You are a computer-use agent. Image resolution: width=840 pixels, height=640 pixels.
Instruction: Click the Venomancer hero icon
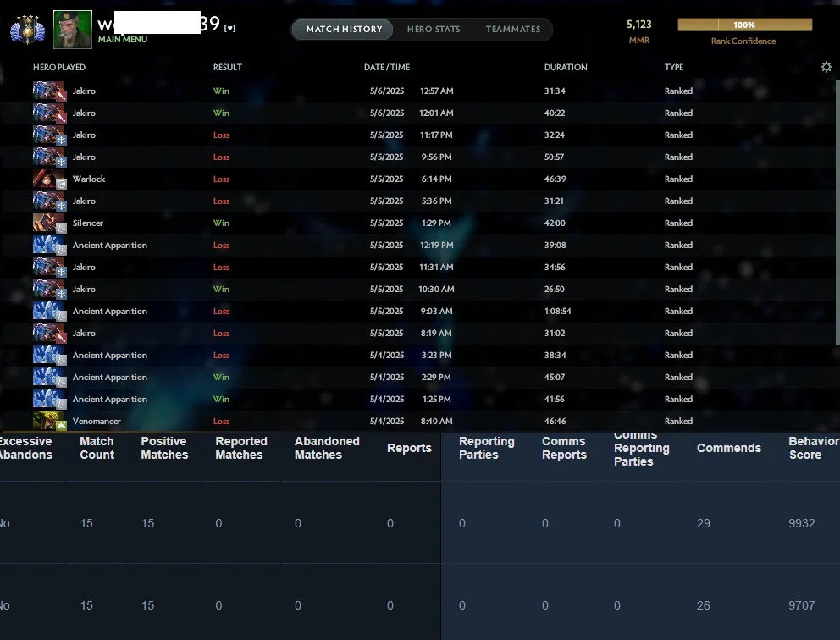[x=49, y=421]
